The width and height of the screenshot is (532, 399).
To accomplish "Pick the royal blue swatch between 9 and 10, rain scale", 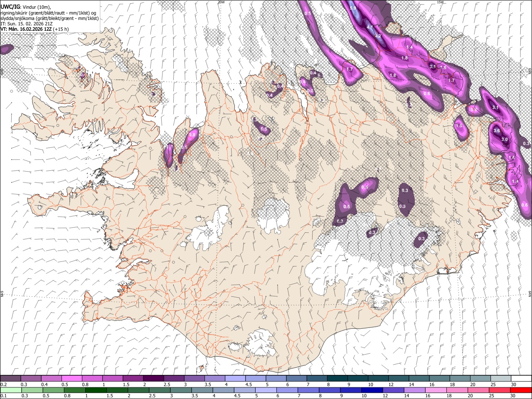I will tap(351, 390).
